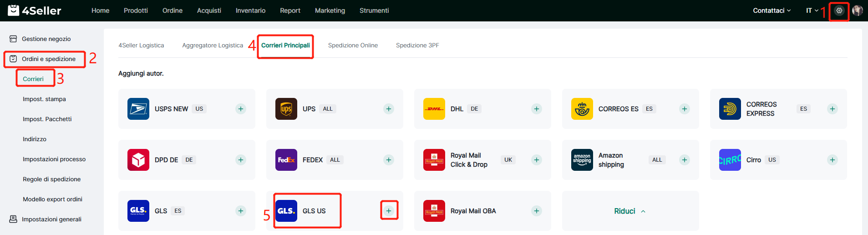
Task: Click the Correos ES yellow horn logo
Action: click(582, 109)
